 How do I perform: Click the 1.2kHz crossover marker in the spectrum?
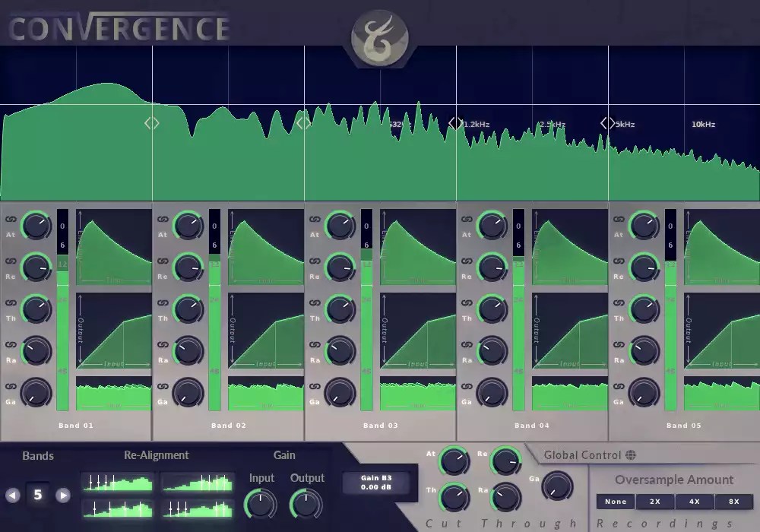pos(456,122)
